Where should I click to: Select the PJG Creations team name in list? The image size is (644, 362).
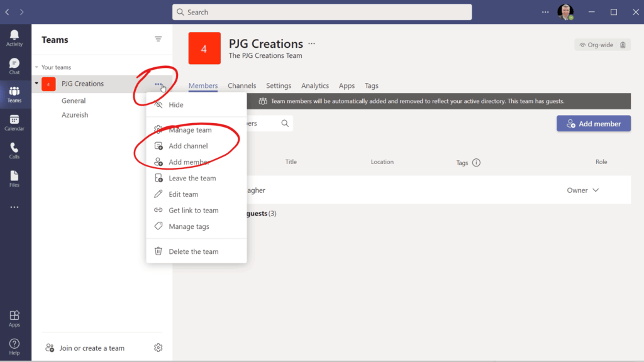[x=82, y=84]
